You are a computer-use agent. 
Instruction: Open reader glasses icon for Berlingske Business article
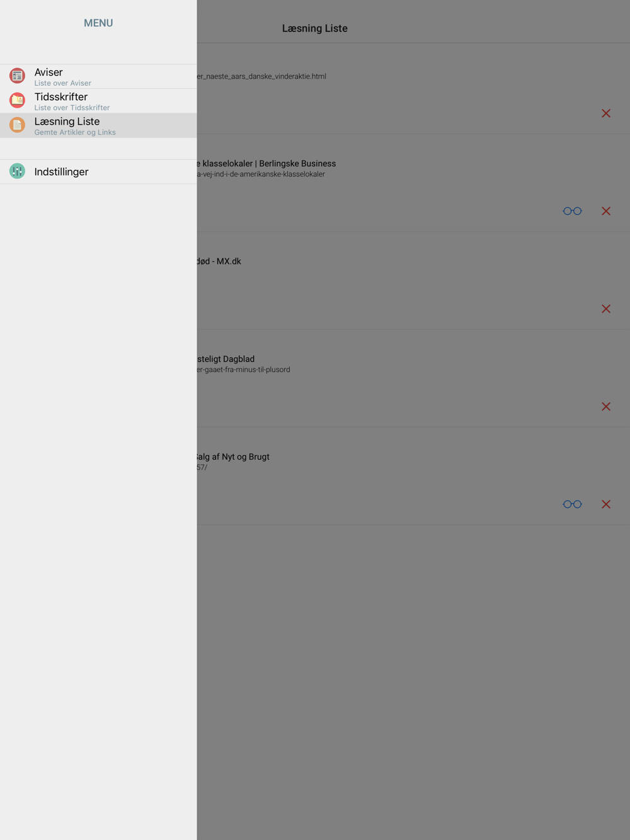point(572,211)
